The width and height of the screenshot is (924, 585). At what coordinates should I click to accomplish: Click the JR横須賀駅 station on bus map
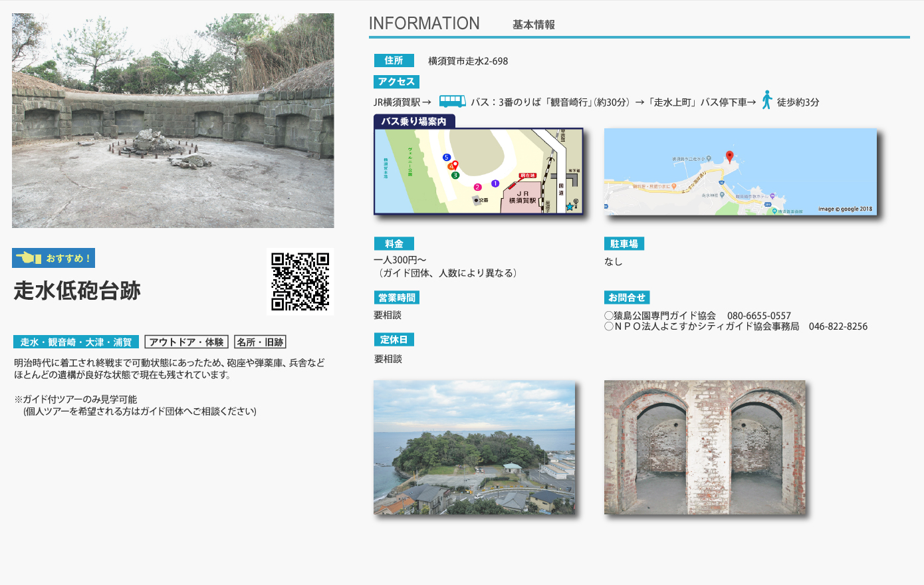point(522,197)
